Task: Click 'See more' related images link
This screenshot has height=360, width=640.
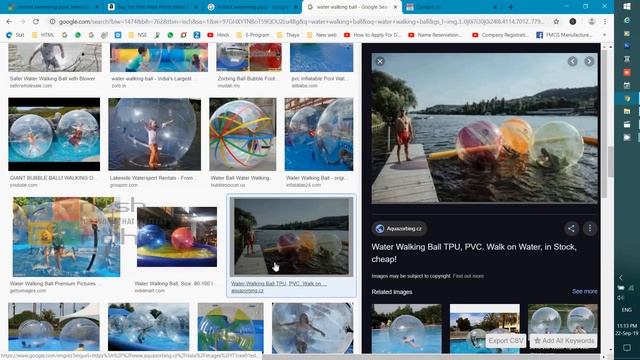Action: (584, 291)
